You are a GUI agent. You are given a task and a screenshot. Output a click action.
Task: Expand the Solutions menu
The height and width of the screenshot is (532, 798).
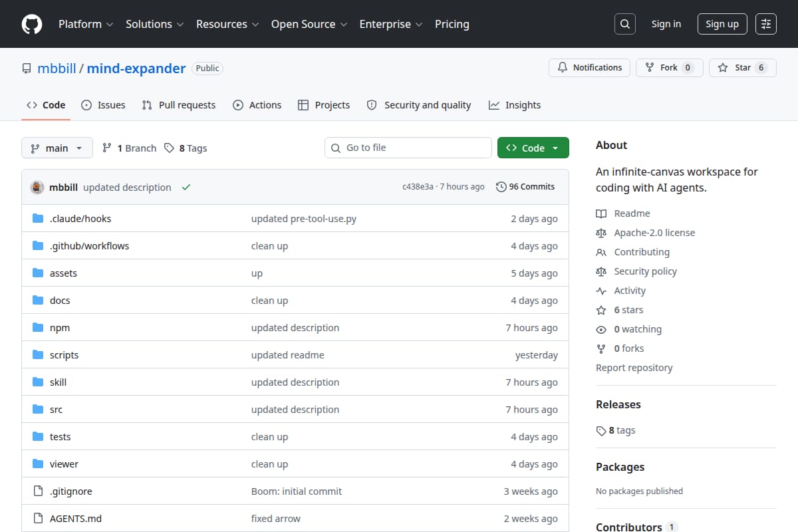point(154,24)
